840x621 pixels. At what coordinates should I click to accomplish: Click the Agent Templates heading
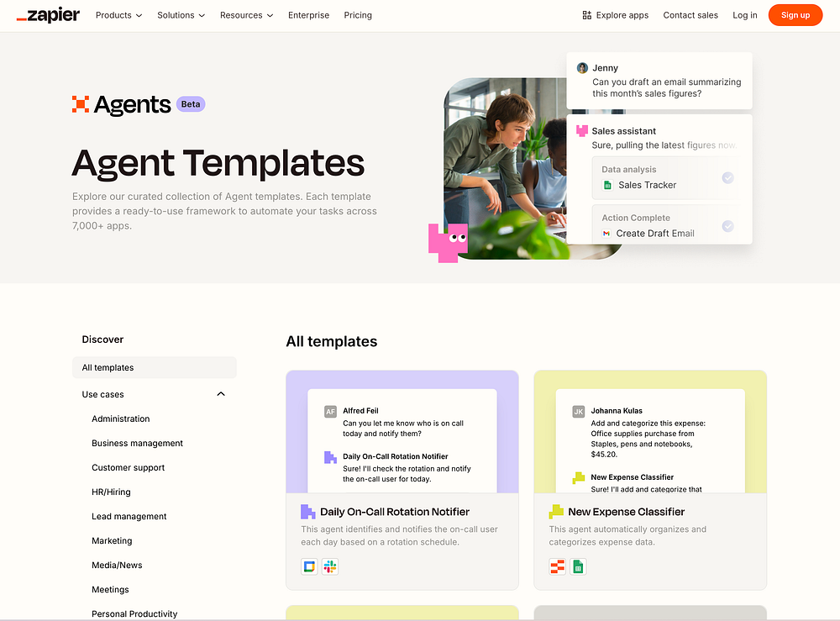(218, 163)
